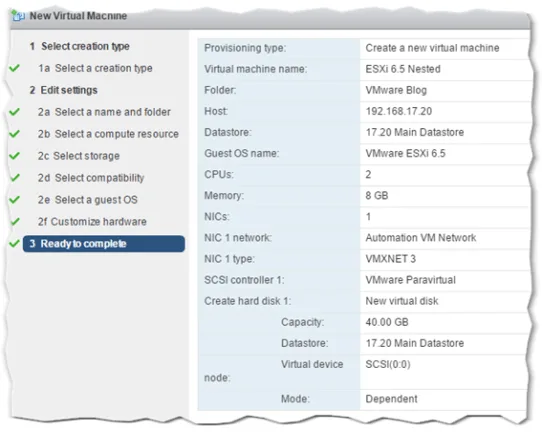Open step 2a Select a name and folder
This screenshot has width=542, height=432.
104,112
